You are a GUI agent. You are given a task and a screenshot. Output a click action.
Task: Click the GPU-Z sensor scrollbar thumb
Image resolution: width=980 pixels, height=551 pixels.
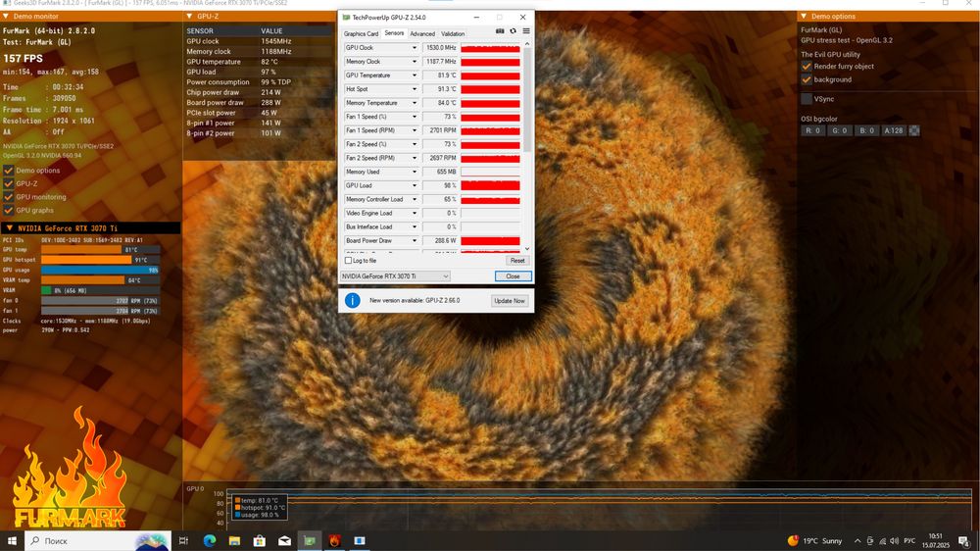[x=527, y=100]
